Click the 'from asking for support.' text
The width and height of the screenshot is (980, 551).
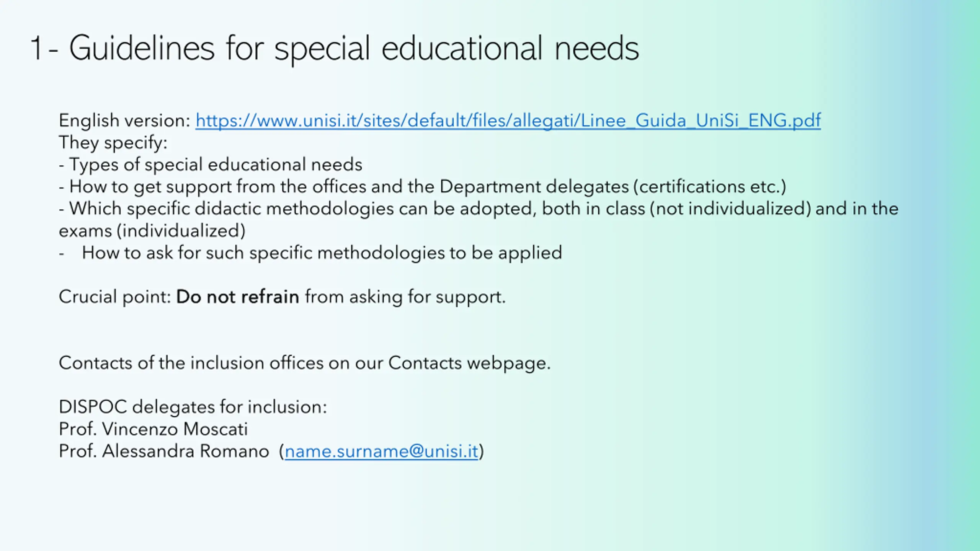pyautogui.click(x=405, y=297)
